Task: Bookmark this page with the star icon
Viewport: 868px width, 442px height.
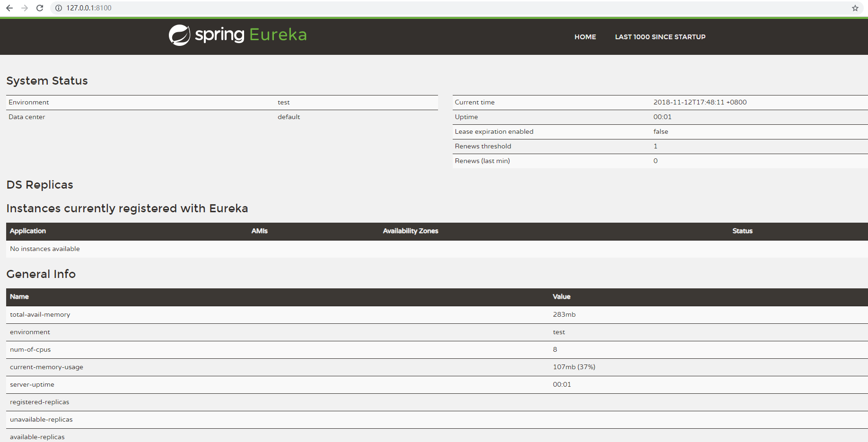Action: pos(855,8)
